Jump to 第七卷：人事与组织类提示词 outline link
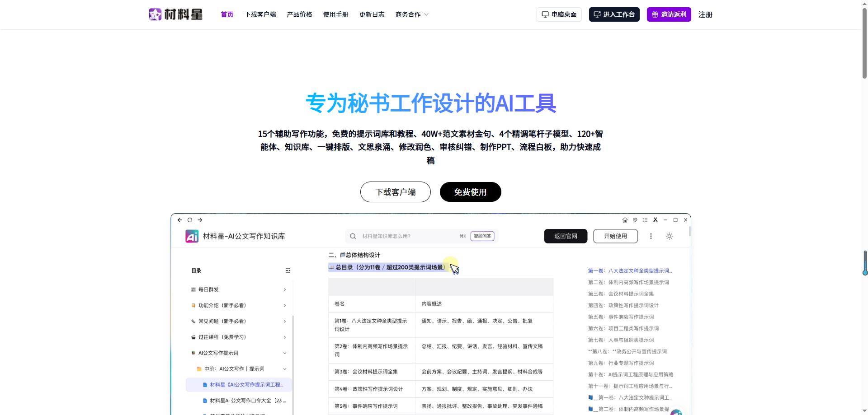 pyautogui.click(x=621, y=340)
